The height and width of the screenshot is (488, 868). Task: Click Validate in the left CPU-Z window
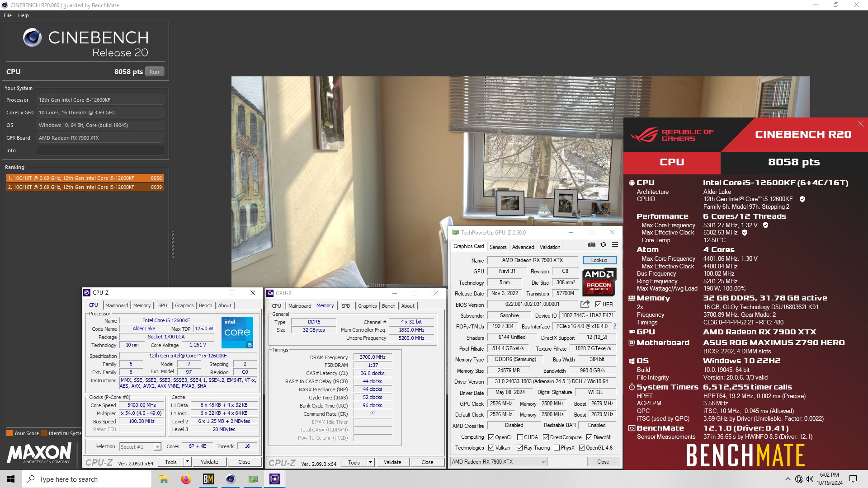click(x=209, y=462)
